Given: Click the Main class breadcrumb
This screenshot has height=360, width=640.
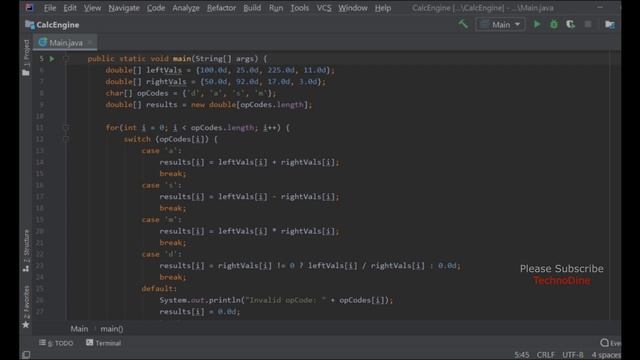Looking at the screenshot, I should pyautogui.click(x=79, y=329).
